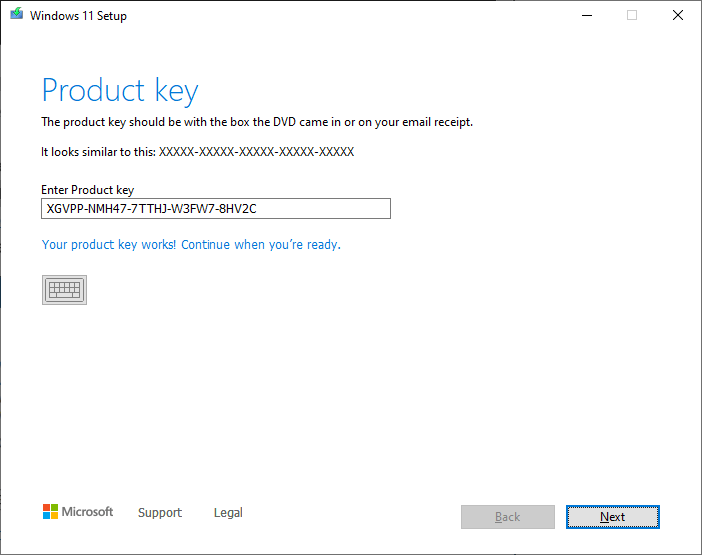Click the 'Your product key works!' message
Screen dimensions: 702x555
click(191, 245)
